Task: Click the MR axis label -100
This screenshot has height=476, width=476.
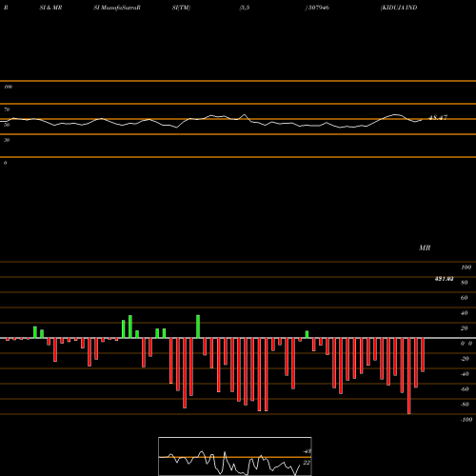Action: 466,420
